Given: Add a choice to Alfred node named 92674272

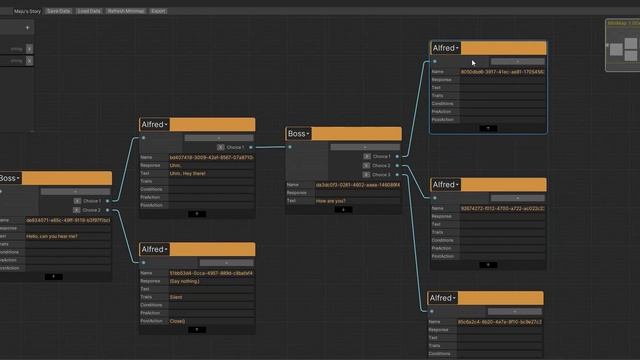Looking at the screenshot, I should (518, 198).
